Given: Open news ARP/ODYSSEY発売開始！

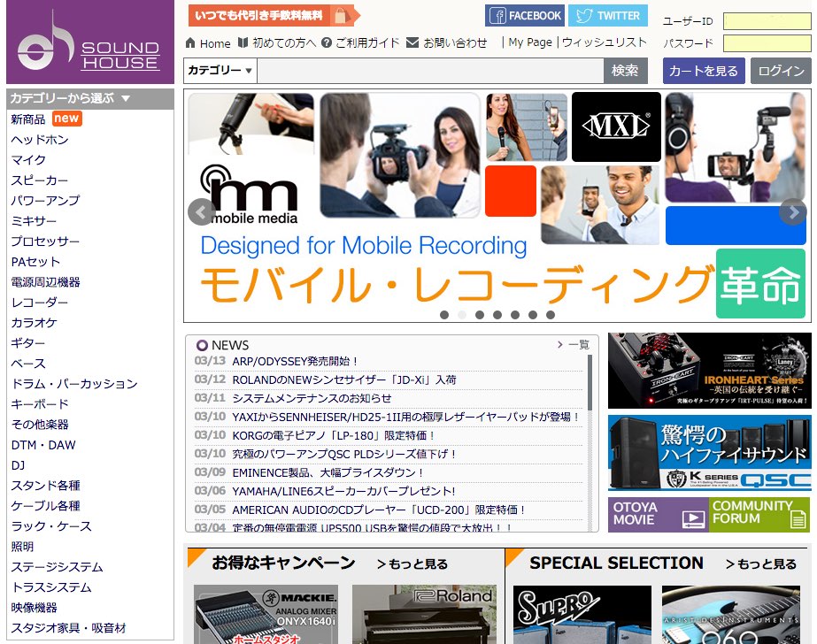Looking at the screenshot, I should click(x=296, y=361).
